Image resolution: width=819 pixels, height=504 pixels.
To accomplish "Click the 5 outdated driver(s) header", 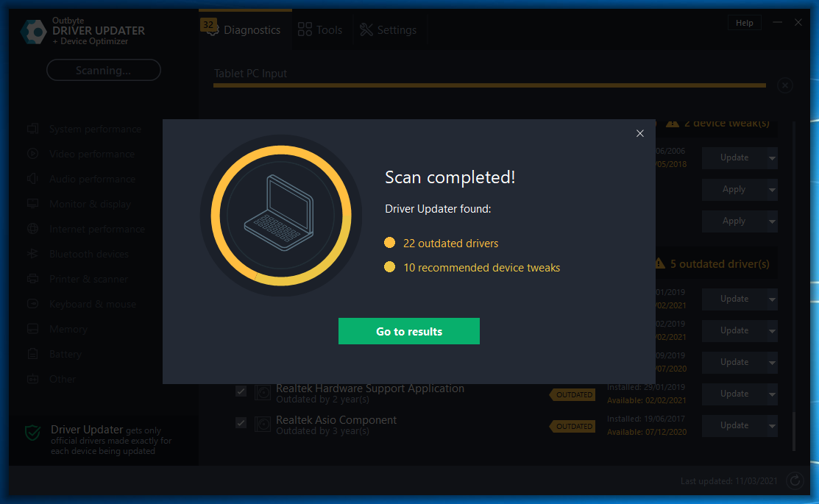I will pos(720,264).
